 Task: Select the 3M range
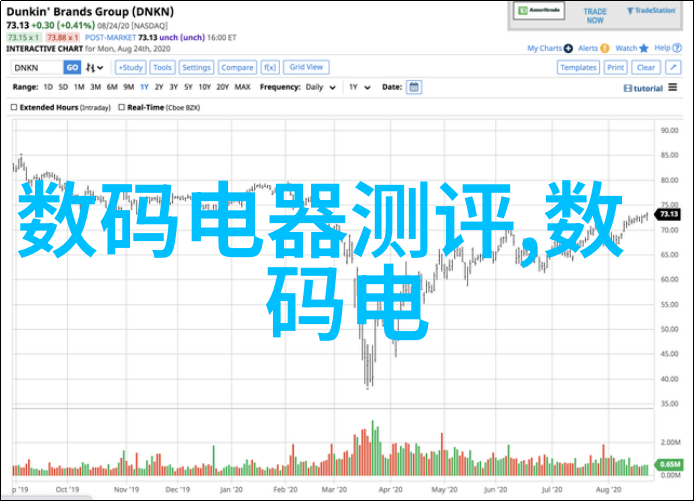[96, 87]
